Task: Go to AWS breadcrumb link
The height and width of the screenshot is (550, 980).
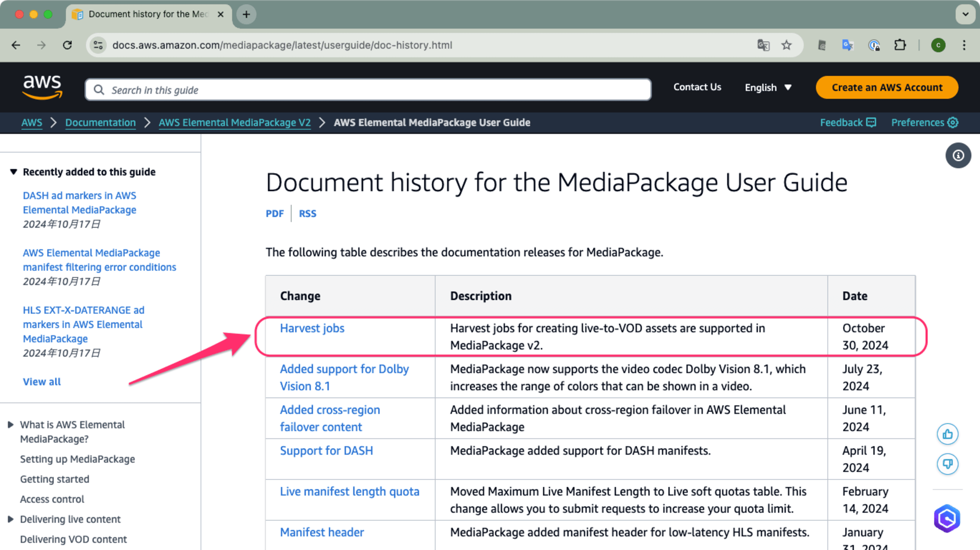Action: pos(32,122)
